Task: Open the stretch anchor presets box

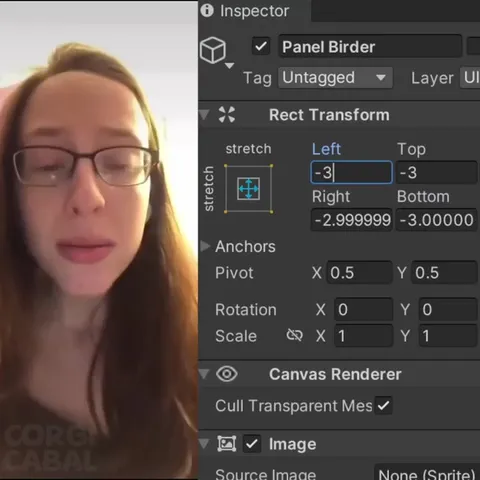Action: coord(249,189)
